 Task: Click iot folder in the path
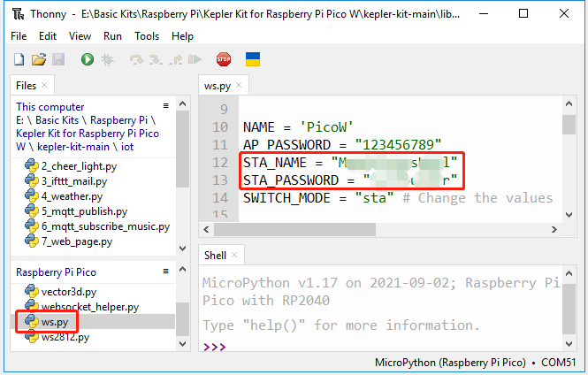click(127, 147)
